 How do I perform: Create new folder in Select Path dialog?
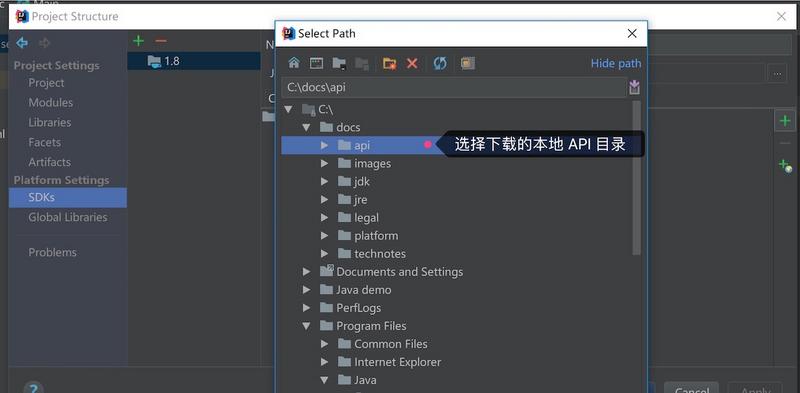coord(390,63)
